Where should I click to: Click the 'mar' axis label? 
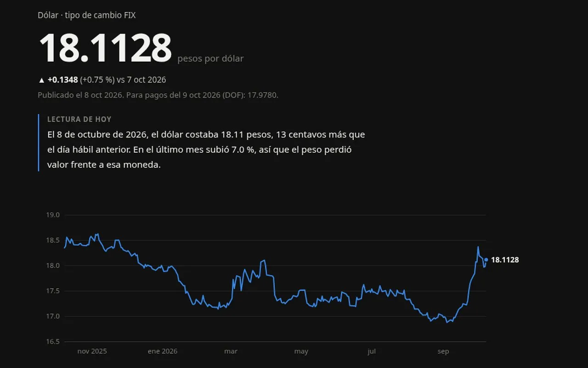pyautogui.click(x=231, y=351)
